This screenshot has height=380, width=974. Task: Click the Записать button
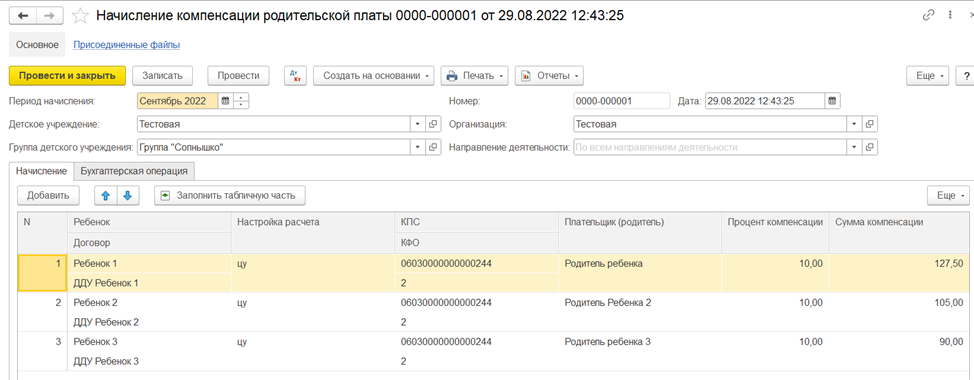(x=162, y=76)
